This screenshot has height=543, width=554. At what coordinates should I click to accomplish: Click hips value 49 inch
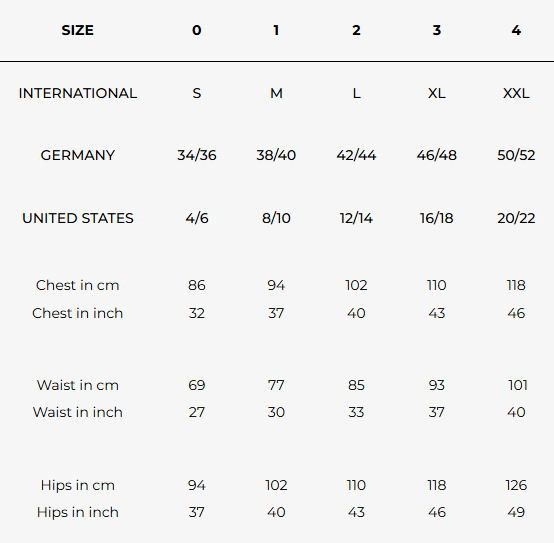click(516, 512)
